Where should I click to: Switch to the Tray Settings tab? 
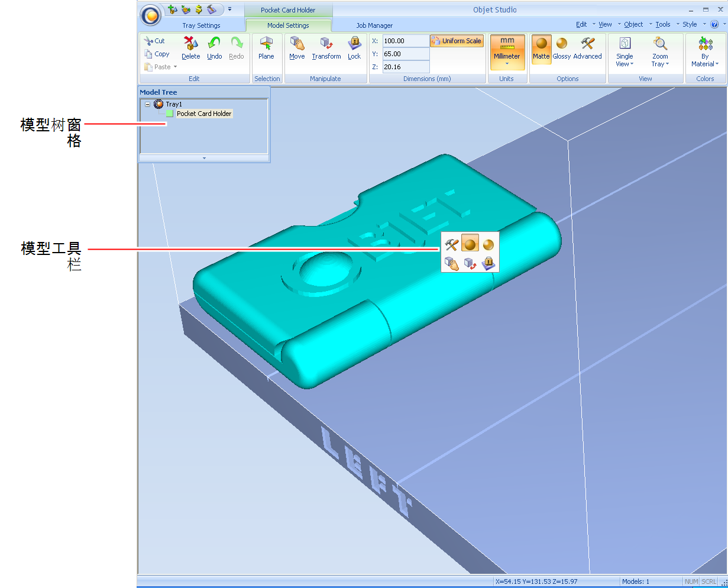(201, 25)
